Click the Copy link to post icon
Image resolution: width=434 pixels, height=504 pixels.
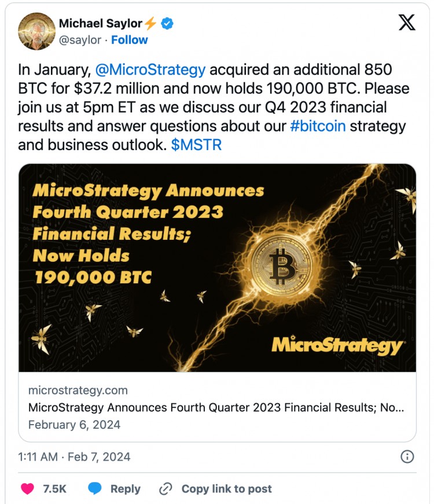pyautogui.click(x=165, y=488)
